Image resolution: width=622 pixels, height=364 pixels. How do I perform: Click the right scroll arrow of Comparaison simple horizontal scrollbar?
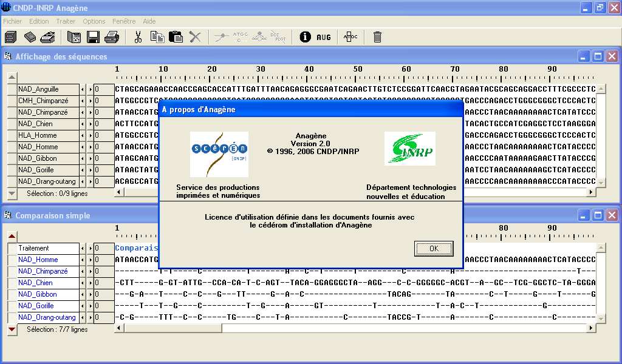pos(591,328)
